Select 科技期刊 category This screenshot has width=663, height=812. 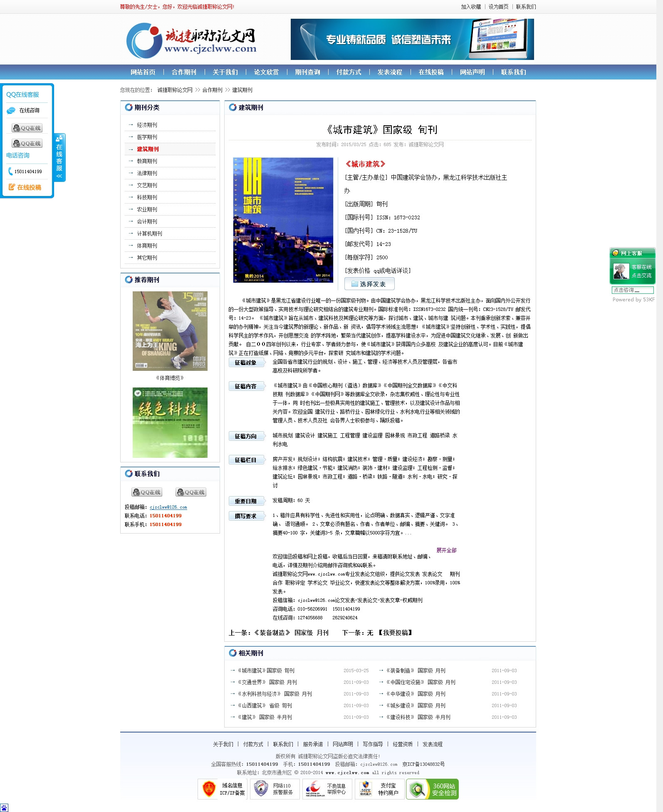coord(147,197)
